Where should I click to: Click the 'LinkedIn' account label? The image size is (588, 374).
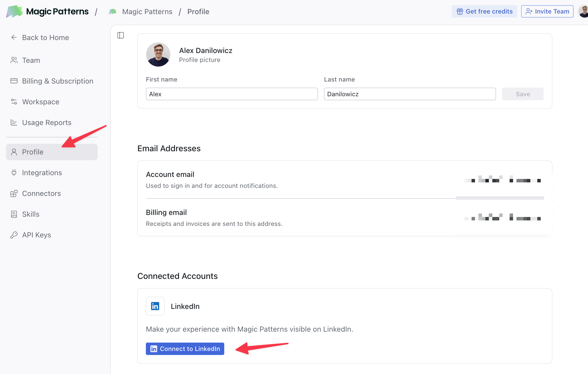tap(185, 306)
